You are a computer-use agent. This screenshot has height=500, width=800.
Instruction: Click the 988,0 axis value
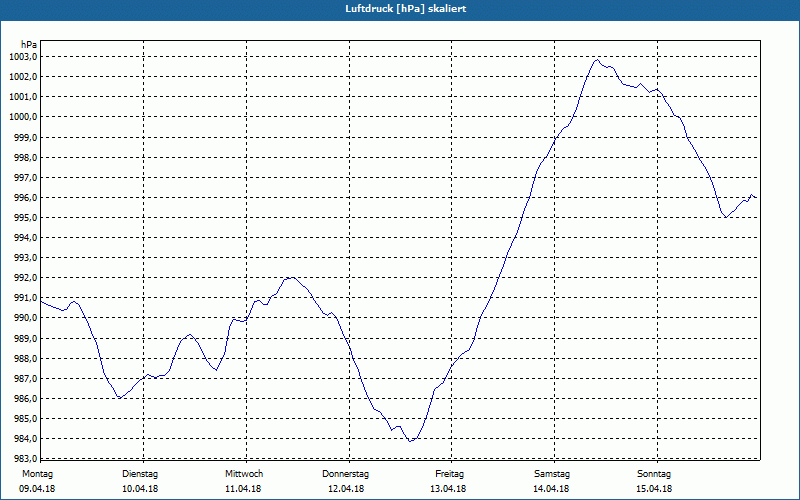tap(25, 359)
